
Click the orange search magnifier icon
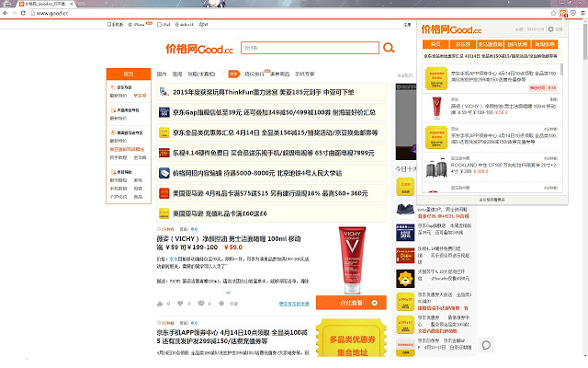(x=389, y=48)
